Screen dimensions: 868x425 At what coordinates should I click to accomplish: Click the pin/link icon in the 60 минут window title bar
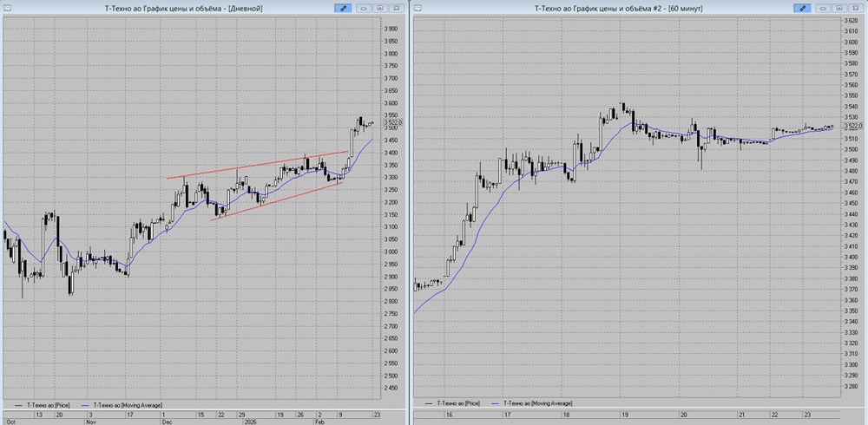click(802, 8)
